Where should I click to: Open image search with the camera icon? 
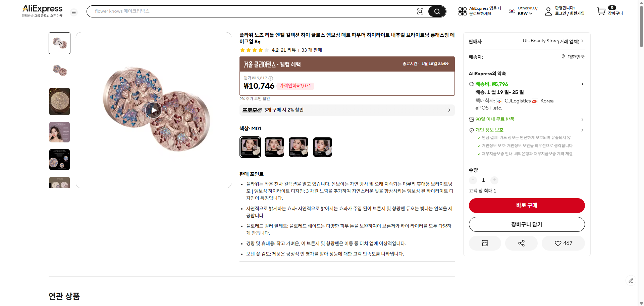(420, 11)
